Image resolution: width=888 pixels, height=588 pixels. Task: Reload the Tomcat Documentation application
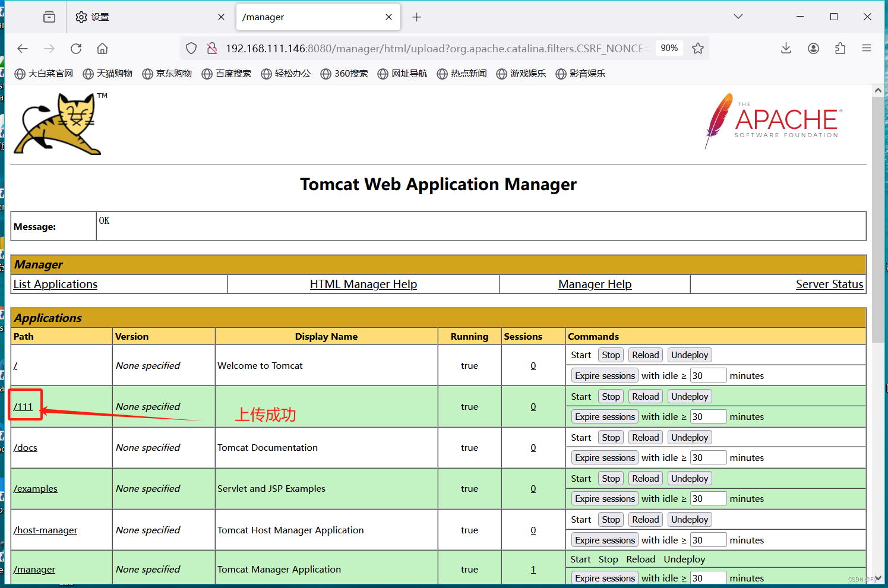tap(646, 438)
